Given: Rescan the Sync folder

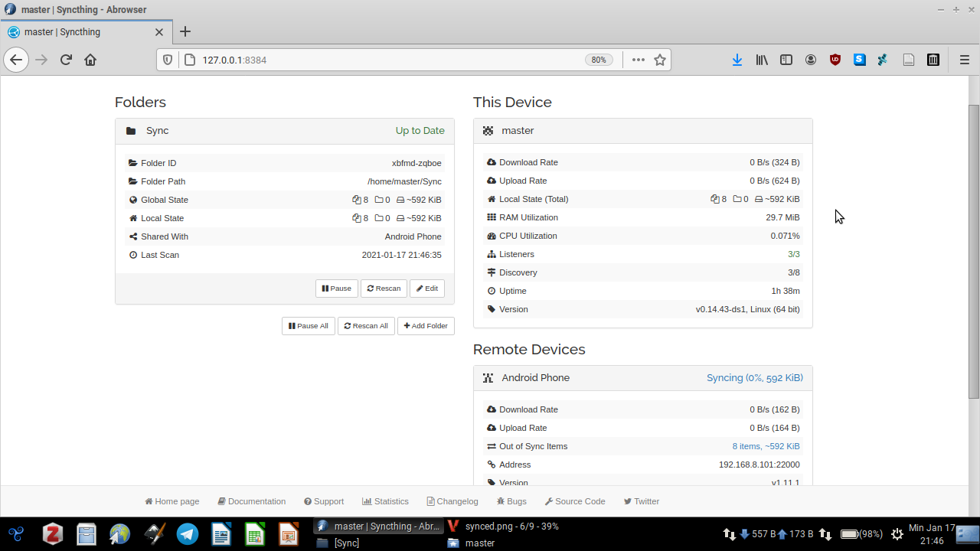Looking at the screenshot, I should tap(384, 289).
